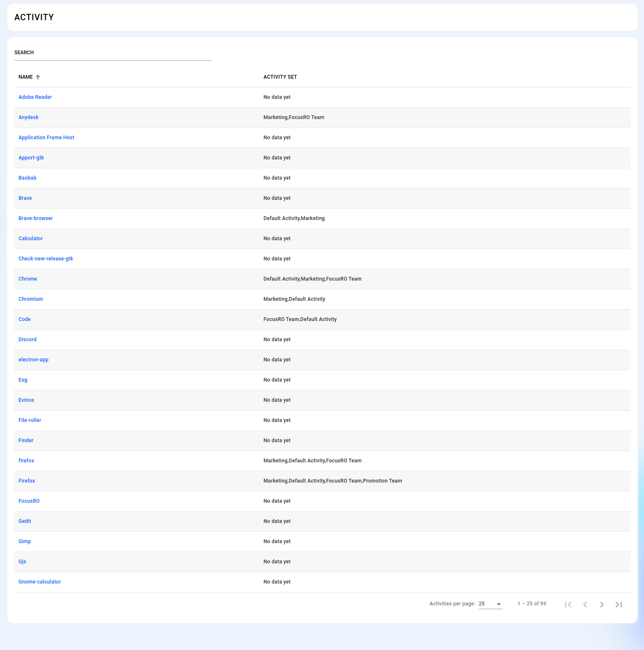Open the Eog activity link
The image size is (644, 650).
[23, 380]
